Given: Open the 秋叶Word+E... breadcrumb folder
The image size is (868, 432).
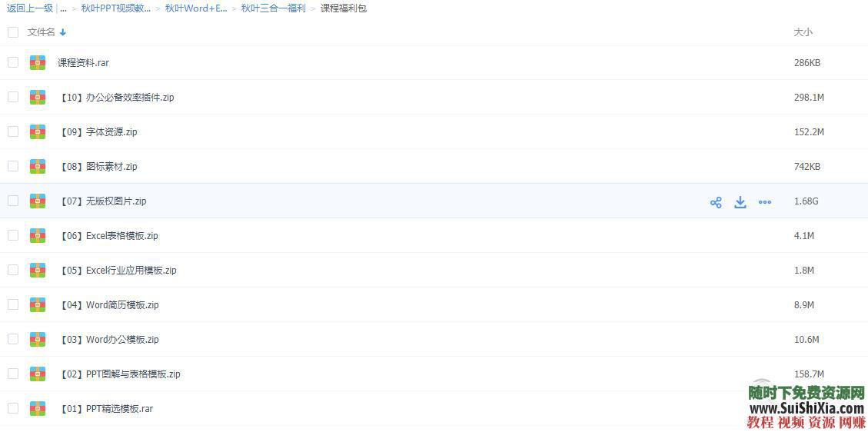Looking at the screenshot, I should point(196,8).
